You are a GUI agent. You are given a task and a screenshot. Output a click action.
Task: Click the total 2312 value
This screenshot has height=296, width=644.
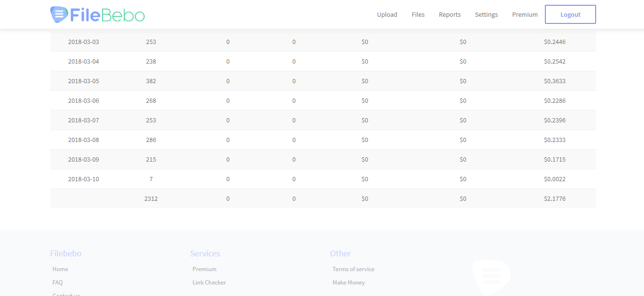151,198
